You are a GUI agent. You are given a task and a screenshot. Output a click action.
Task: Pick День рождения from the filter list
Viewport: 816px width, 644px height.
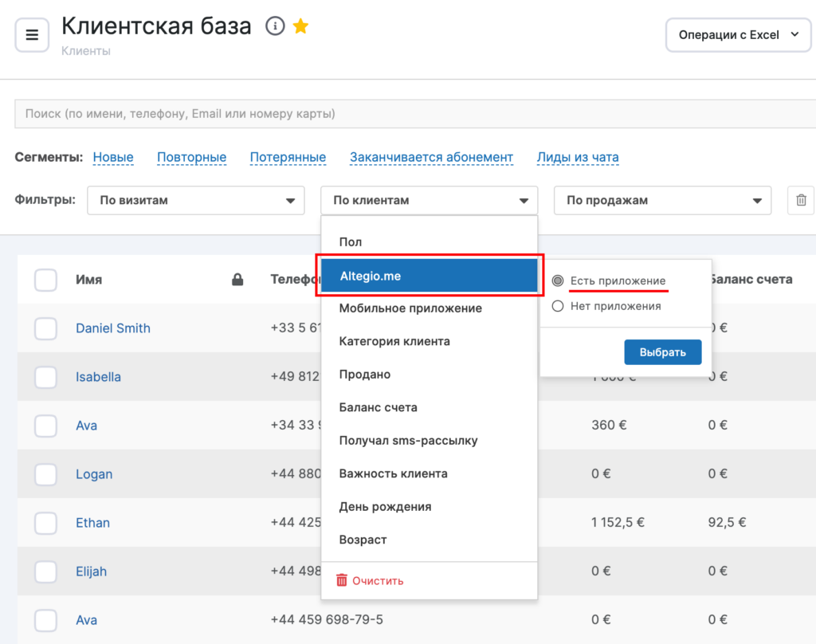[x=385, y=506]
